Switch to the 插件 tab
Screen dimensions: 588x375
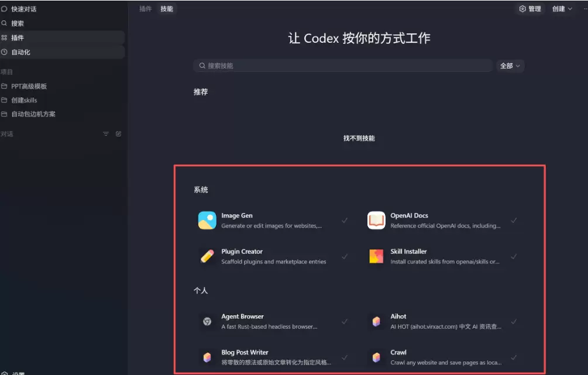[146, 9]
